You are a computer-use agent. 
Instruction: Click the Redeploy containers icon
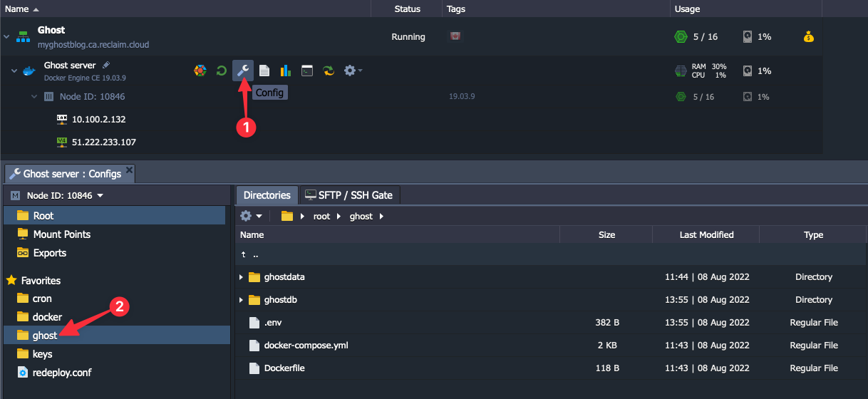coord(329,71)
